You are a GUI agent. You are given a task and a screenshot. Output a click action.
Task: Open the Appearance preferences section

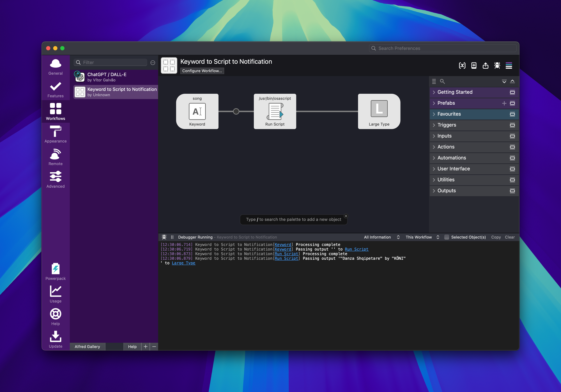pos(56,134)
